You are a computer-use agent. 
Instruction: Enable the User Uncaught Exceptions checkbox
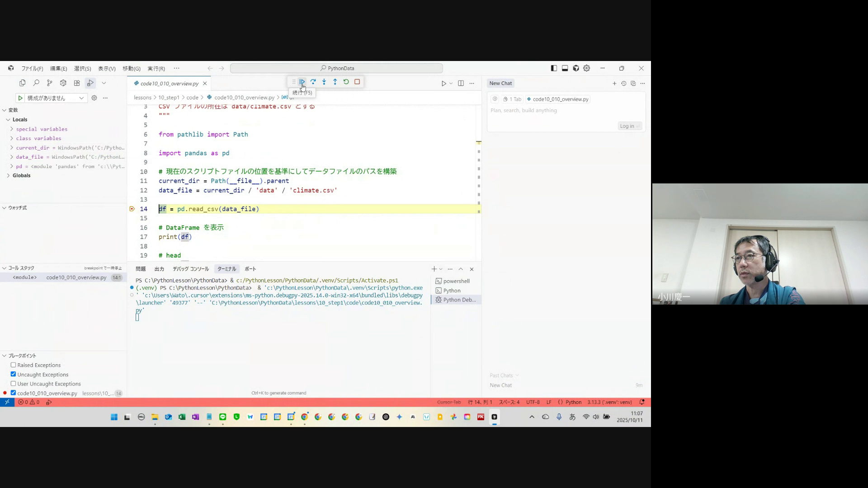pos(13,384)
